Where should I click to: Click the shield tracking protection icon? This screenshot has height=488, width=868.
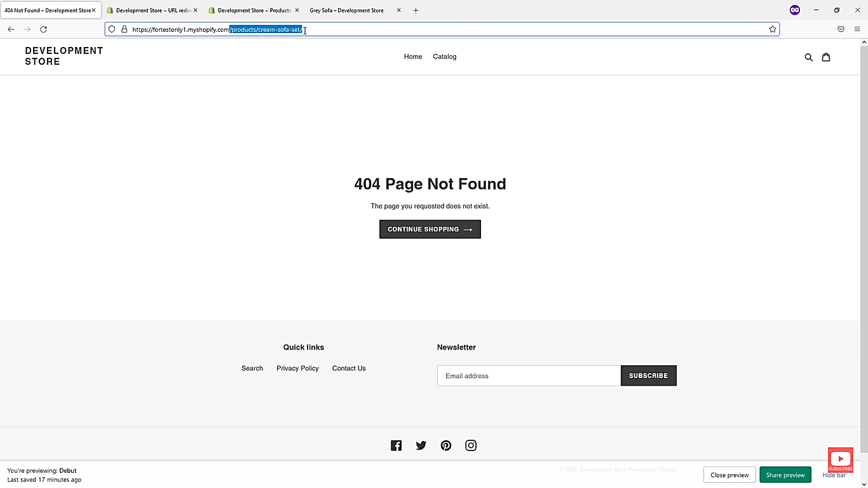112,29
